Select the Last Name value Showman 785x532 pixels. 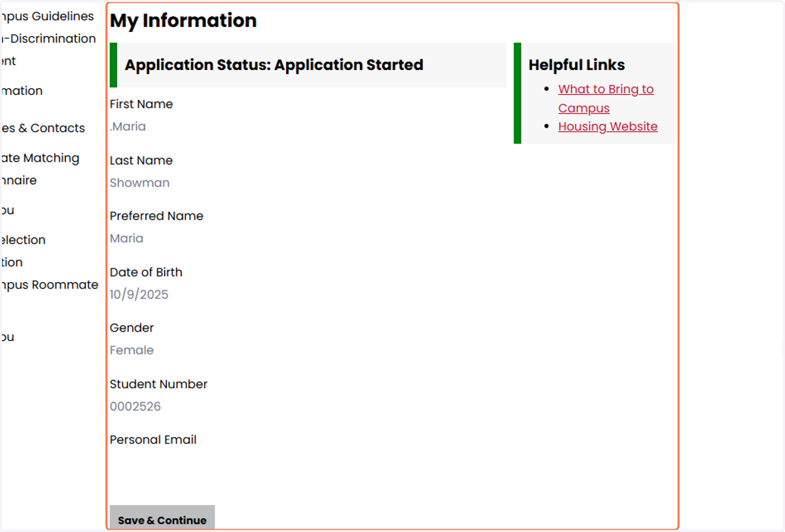click(139, 183)
